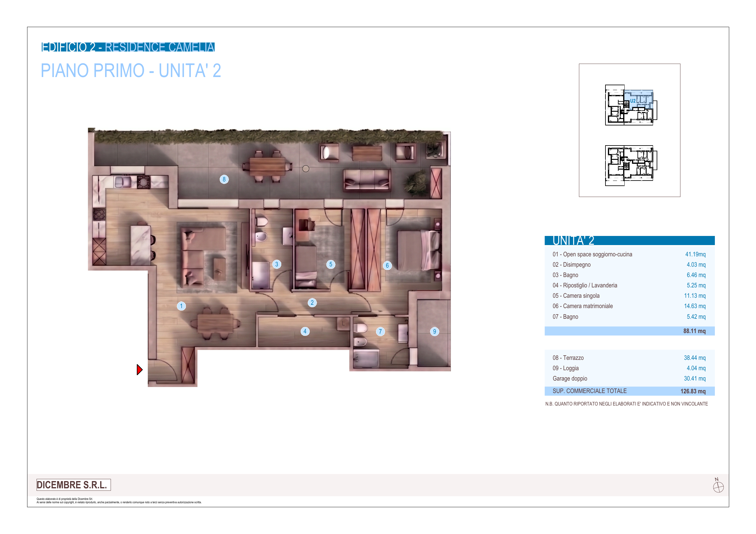Click the '07 - Bagno' row
Viewport: 756px width, 534px height.
click(x=630, y=317)
